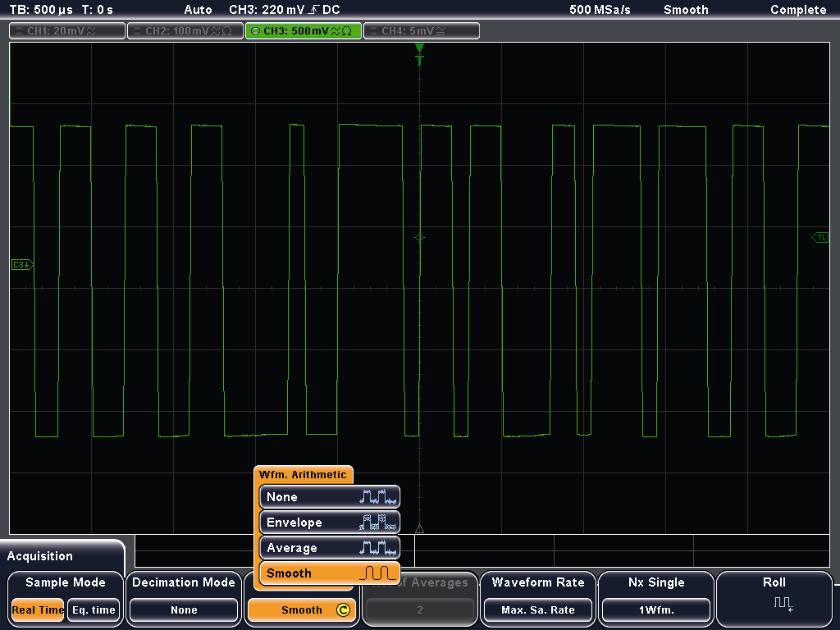
Task: Click the hollow triangle marker at the grid bottom
Action: point(420,529)
